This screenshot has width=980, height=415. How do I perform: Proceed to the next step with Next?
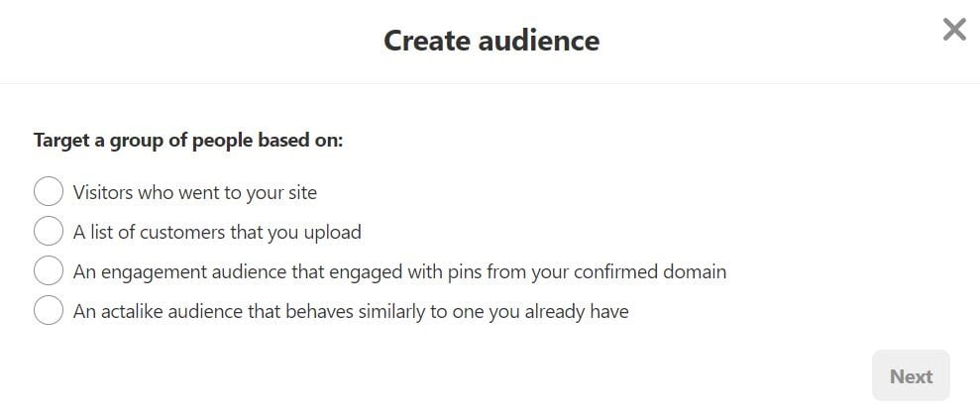(911, 376)
